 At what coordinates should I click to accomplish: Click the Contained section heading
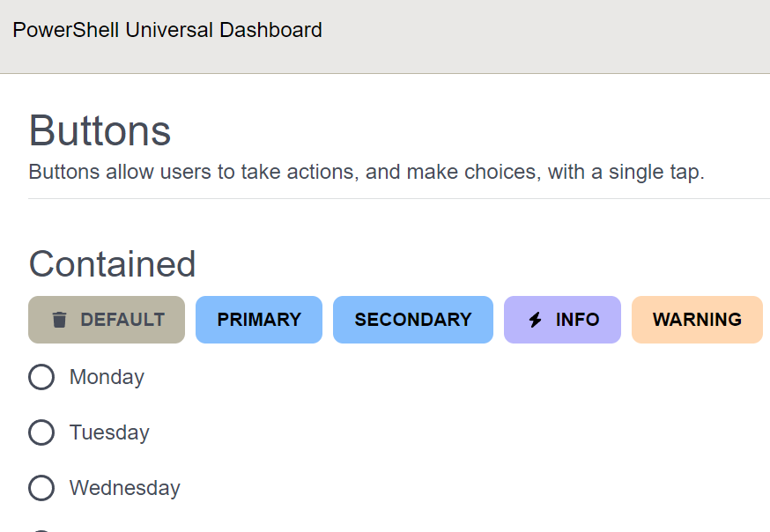point(112,264)
